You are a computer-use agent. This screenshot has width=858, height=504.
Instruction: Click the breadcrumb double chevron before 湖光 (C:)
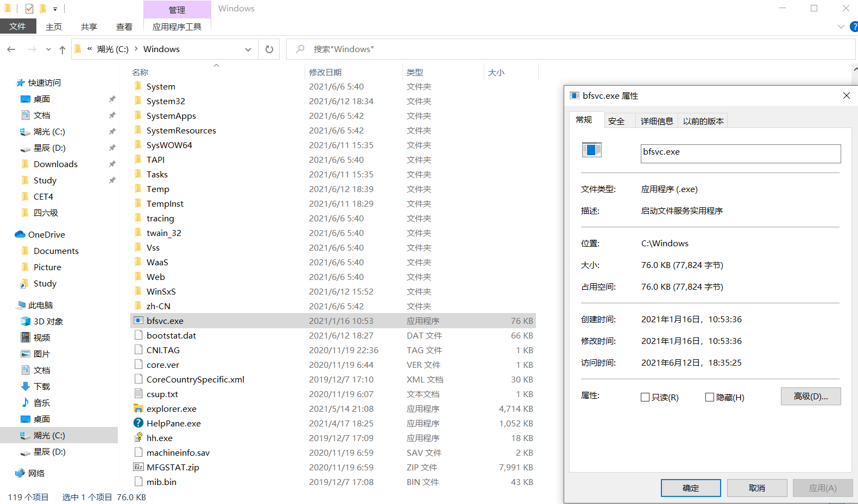90,49
